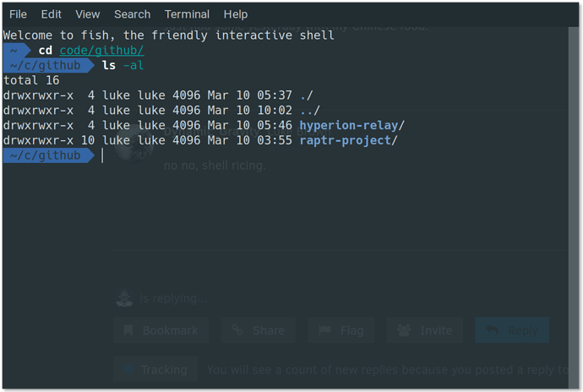Click the '-al' argument text
This screenshot has width=583, height=392.
133,65
